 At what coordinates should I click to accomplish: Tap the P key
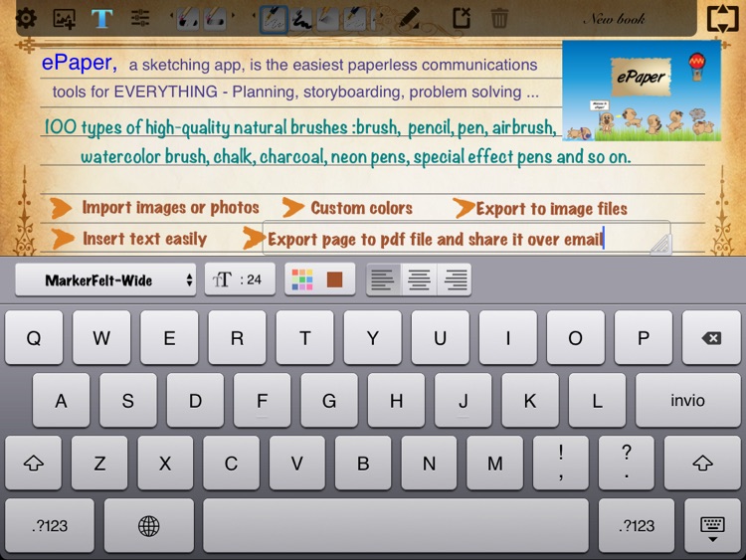click(644, 338)
